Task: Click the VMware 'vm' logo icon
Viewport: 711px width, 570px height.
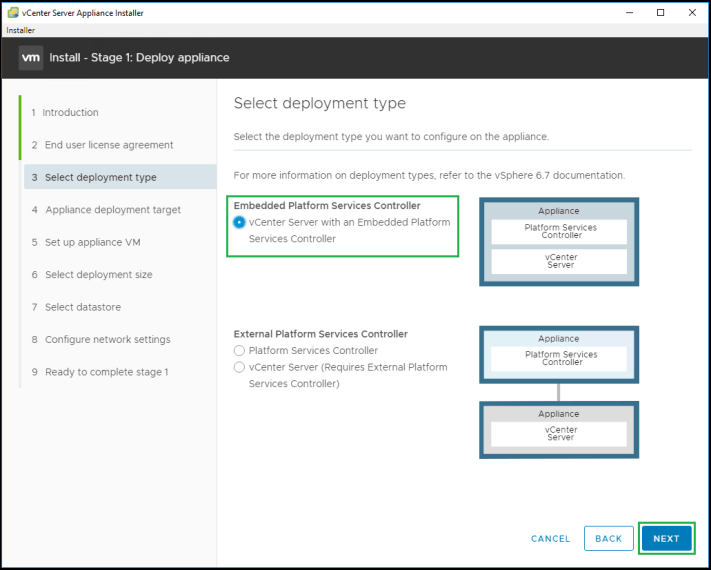Action: pos(31,57)
